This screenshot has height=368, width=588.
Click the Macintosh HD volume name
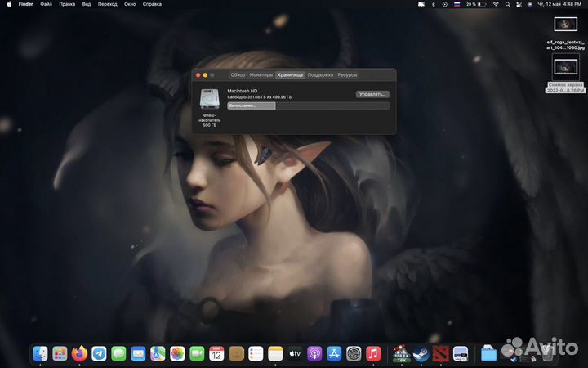pos(243,91)
